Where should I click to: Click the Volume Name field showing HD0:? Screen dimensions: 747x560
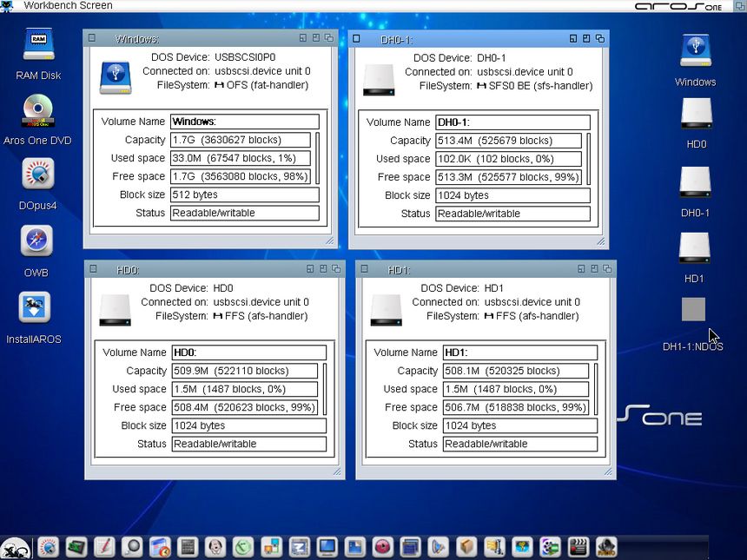[248, 352]
